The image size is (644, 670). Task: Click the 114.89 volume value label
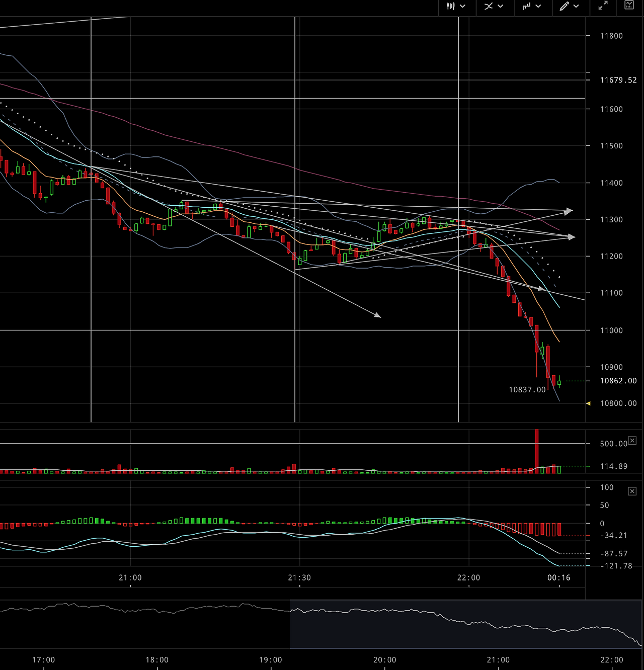tap(614, 466)
